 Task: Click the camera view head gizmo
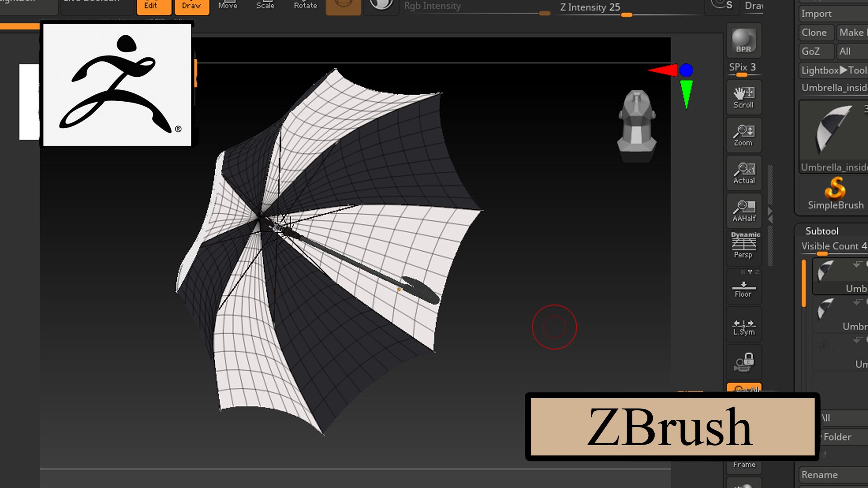tap(637, 126)
